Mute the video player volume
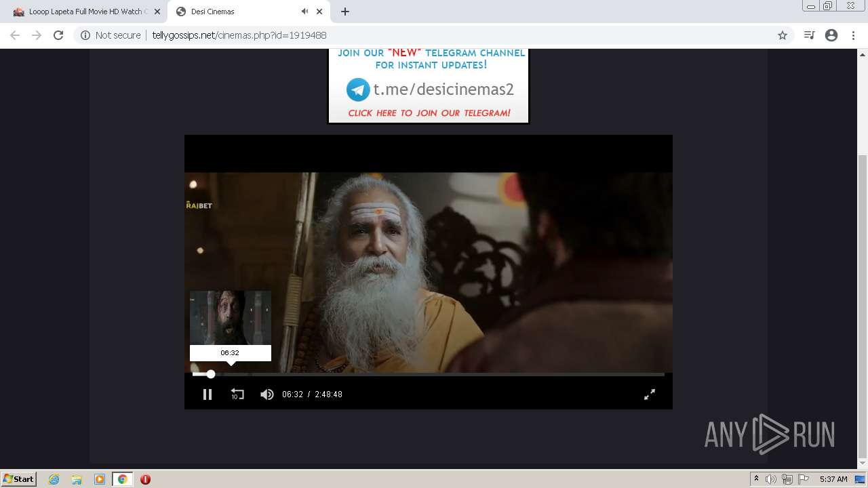 click(x=267, y=394)
